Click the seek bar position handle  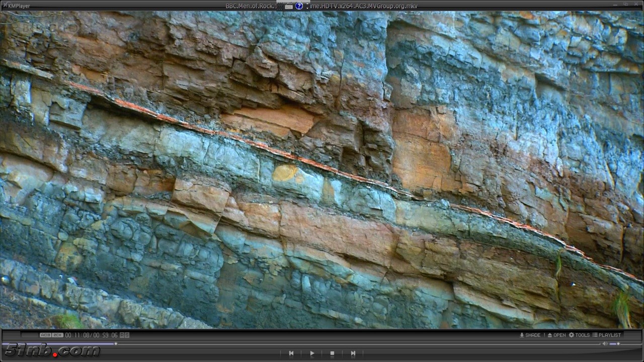pyautogui.click(x=116, y=344)
